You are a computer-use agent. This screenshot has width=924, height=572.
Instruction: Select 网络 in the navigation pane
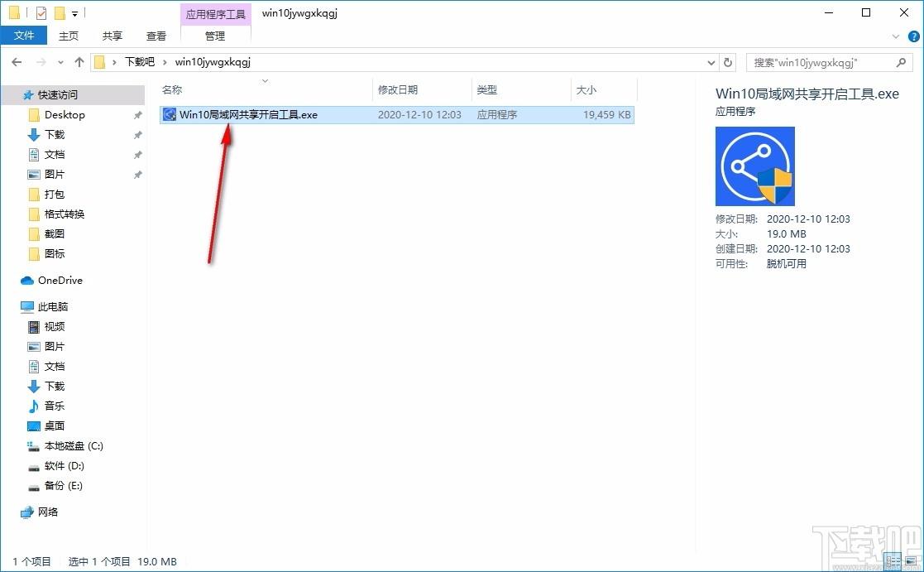(x=48, y=512)
